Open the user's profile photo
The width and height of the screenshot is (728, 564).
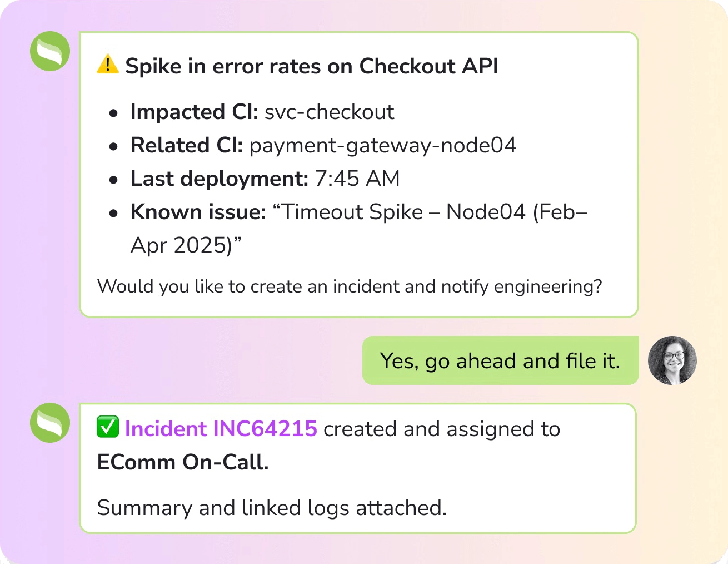coord(672,360)
